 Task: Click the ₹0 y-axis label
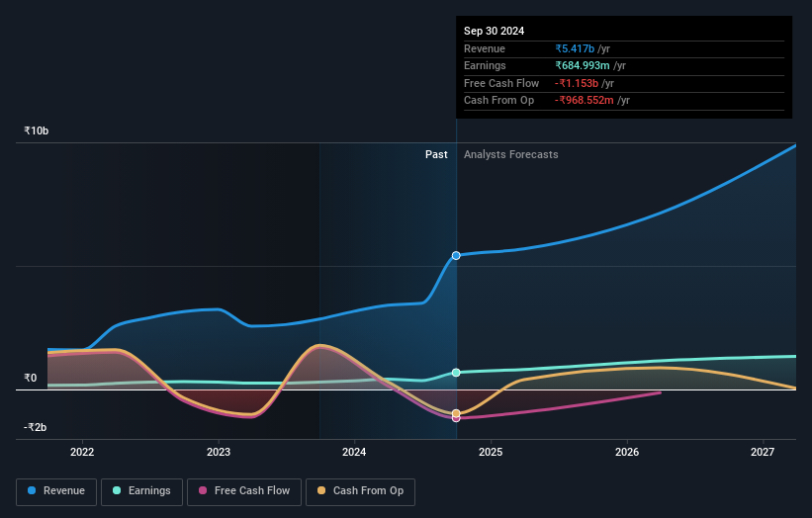[31, 379]
